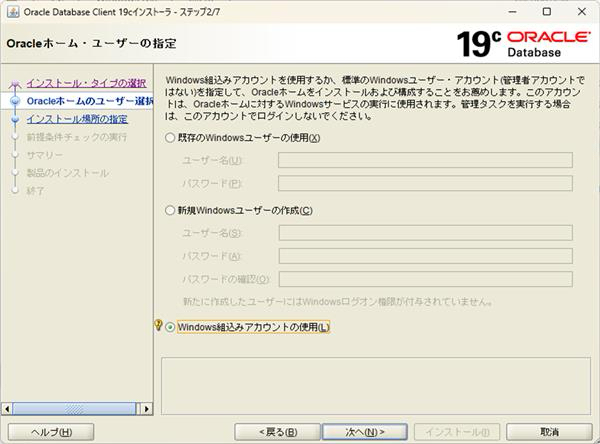Click the step marker for インストール・タイプの選択
This screenshot has height=444, width=600.
click(15, 84)
